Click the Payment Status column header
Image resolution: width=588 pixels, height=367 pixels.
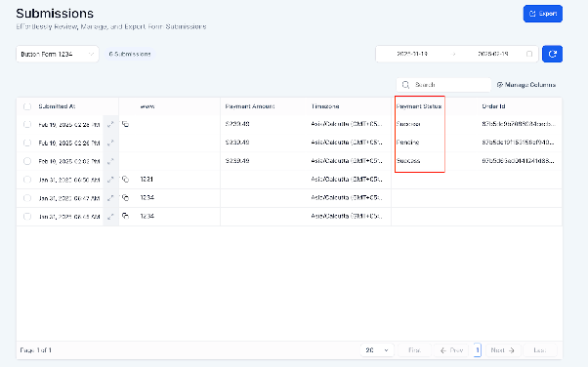[419, 106]
